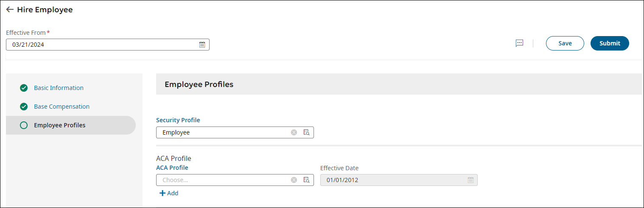Screen dimensions: 644x208
Task: Click the plus icon next to Add
Action: coord(162,193)
